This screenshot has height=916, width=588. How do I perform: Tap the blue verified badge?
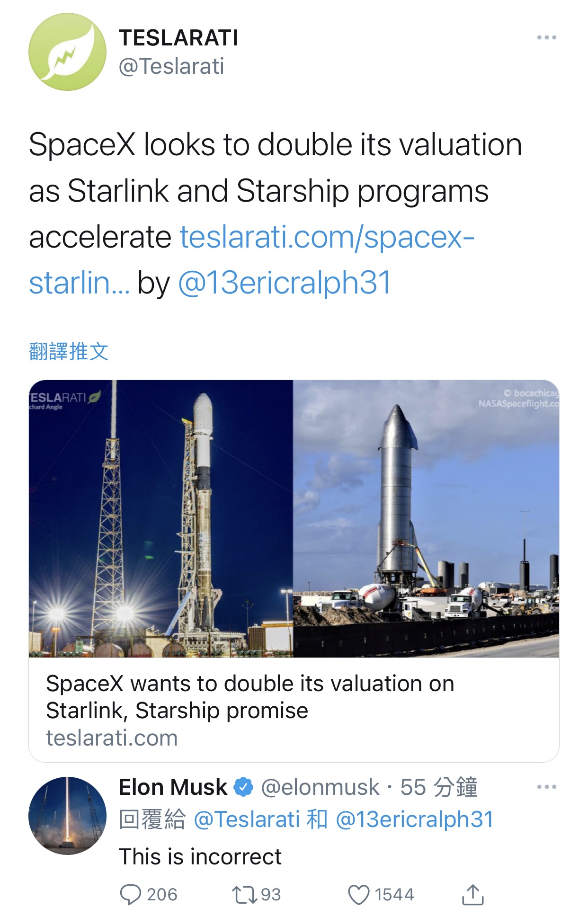click(x=244, y=787)
